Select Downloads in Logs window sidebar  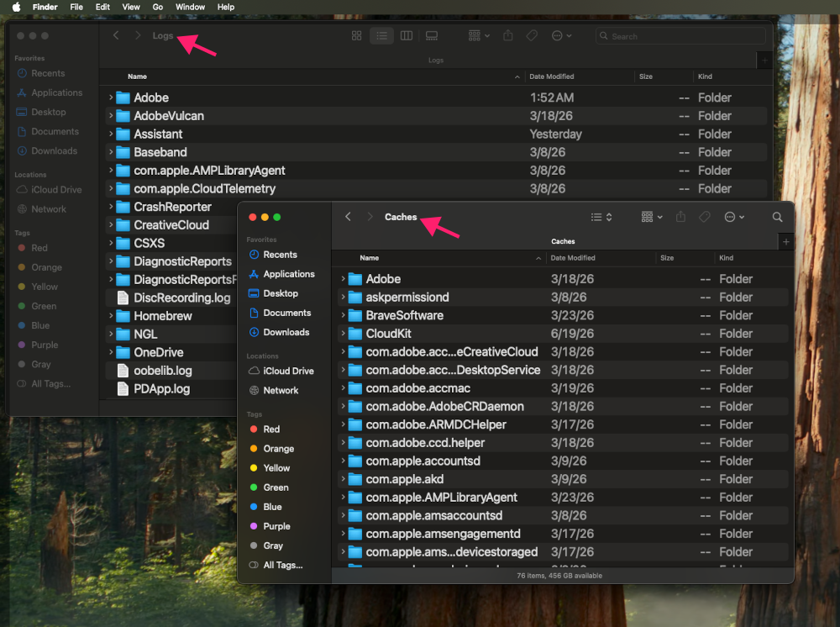click(x=54, y=151)
